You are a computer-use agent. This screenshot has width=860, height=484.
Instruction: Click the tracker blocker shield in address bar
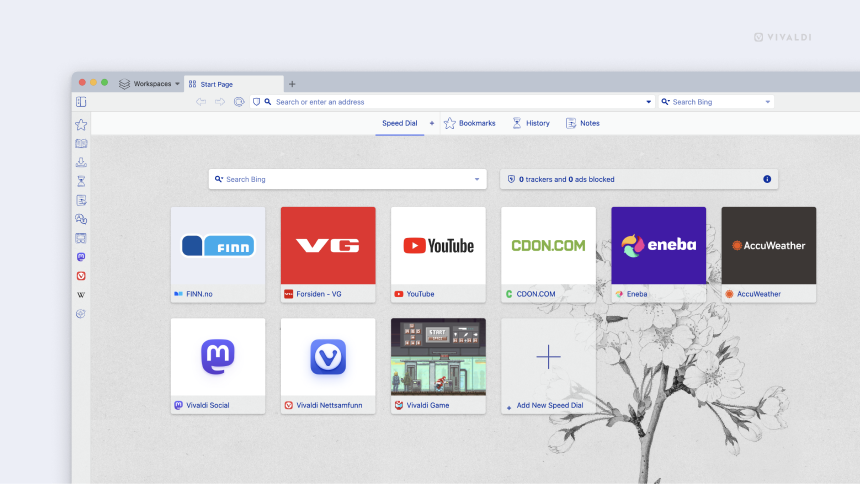coord(256,102)
